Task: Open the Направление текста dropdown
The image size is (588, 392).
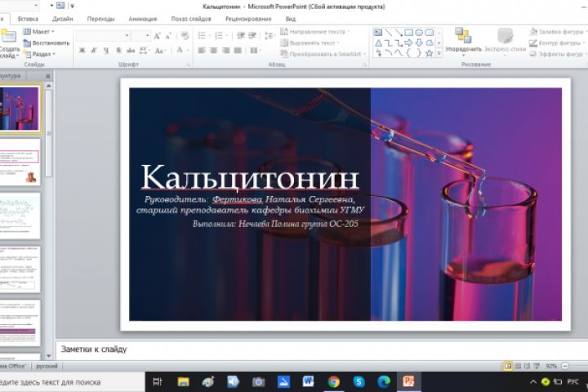Action: coord(314,32)
